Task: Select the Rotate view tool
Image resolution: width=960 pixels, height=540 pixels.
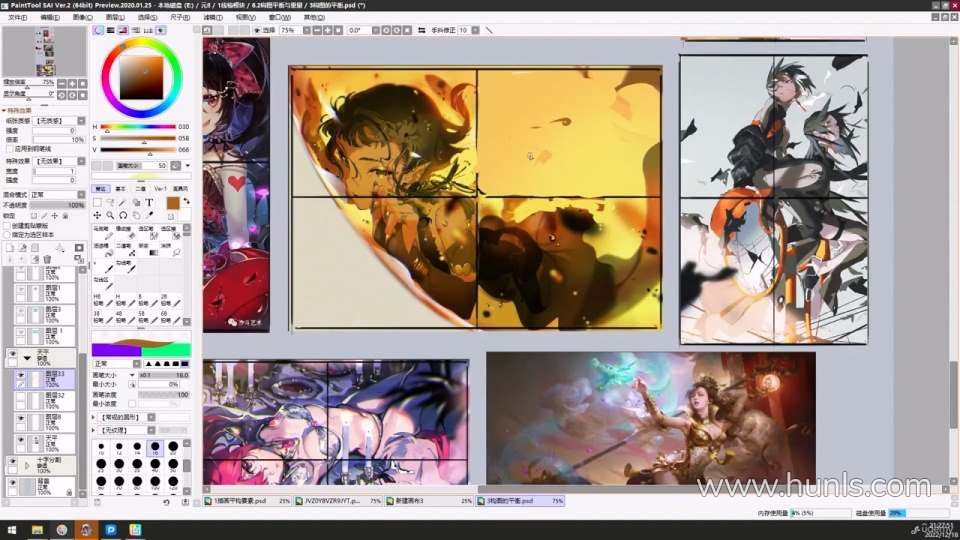Action: [x=123, y=216]
